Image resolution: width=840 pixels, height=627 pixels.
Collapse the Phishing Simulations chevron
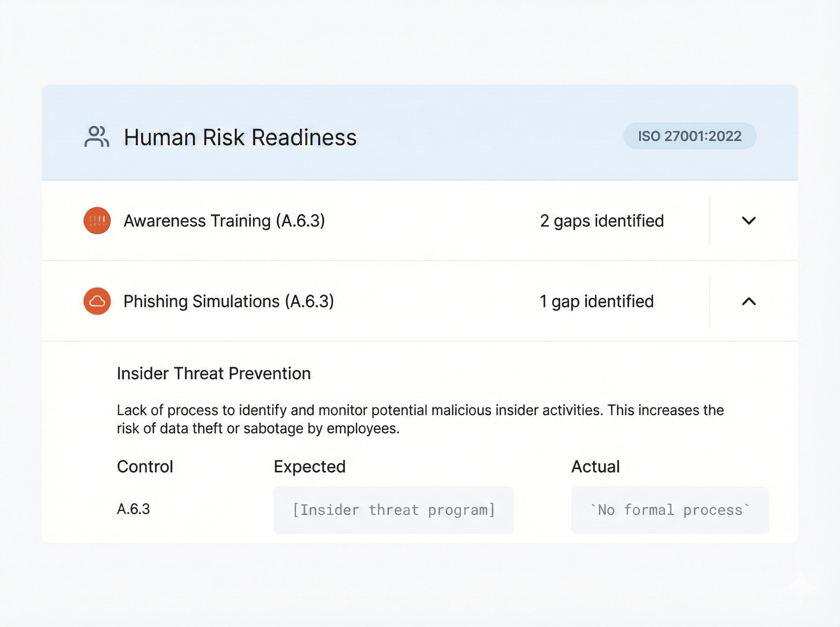(749, 301)
